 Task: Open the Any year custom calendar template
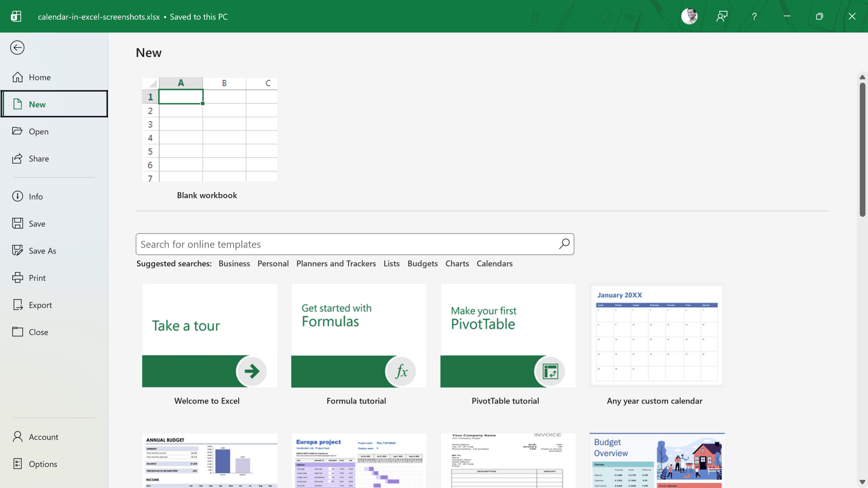[657, 335]
